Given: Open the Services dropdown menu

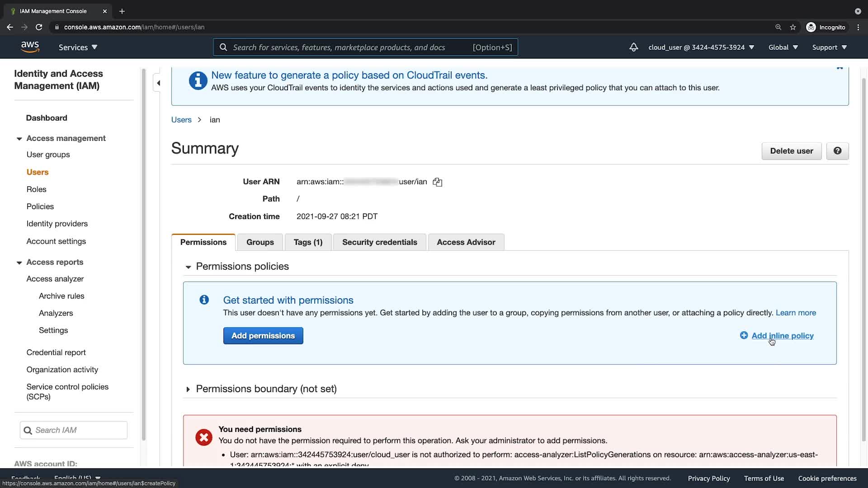Looking at the screenshot, I should point(78,47).
